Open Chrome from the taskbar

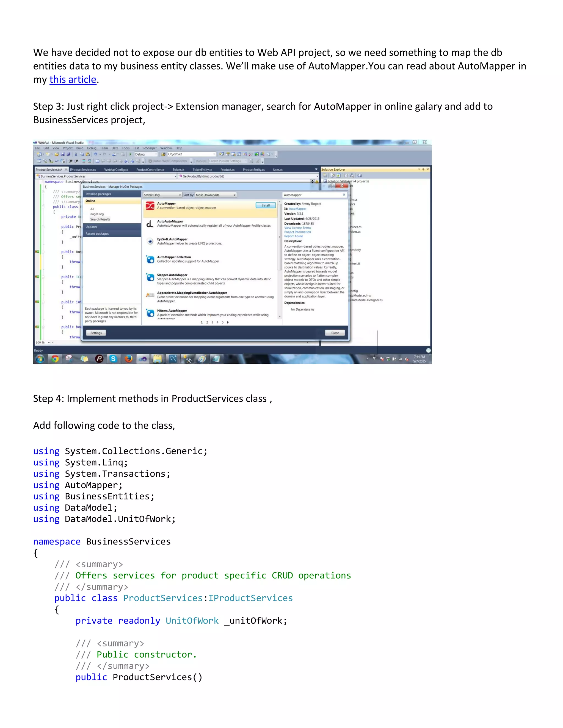coord(55,359)
